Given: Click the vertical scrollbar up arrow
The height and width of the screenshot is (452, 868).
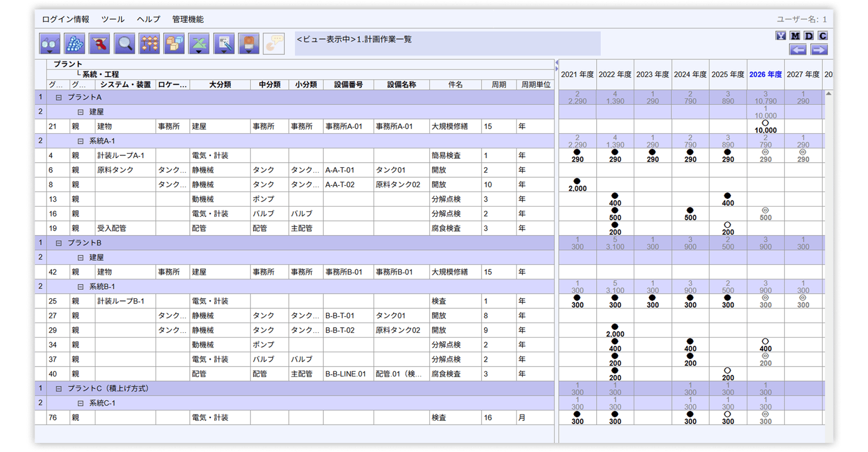Looking at the screenshot, I should pyautogui.click(x=828, y=94).
